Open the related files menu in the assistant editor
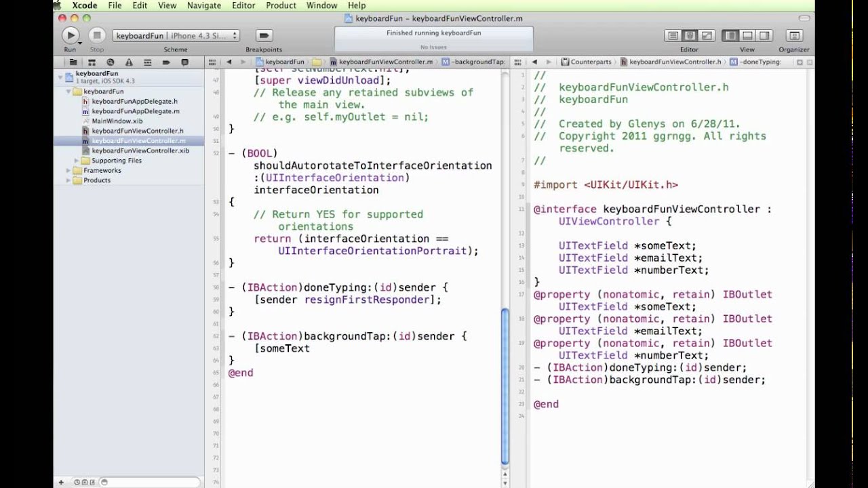The width and height of the screenshot is (868, 488). click(517, 62)
